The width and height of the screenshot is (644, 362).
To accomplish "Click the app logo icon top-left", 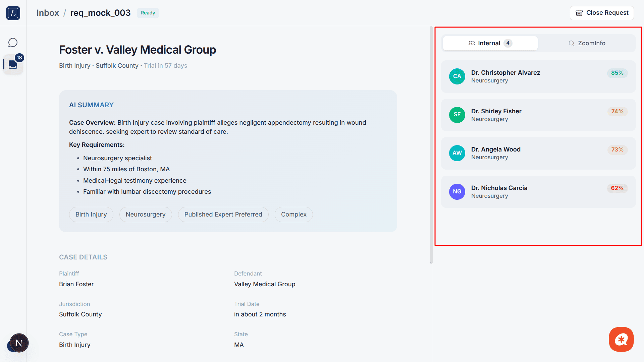I will coord(13,13).
